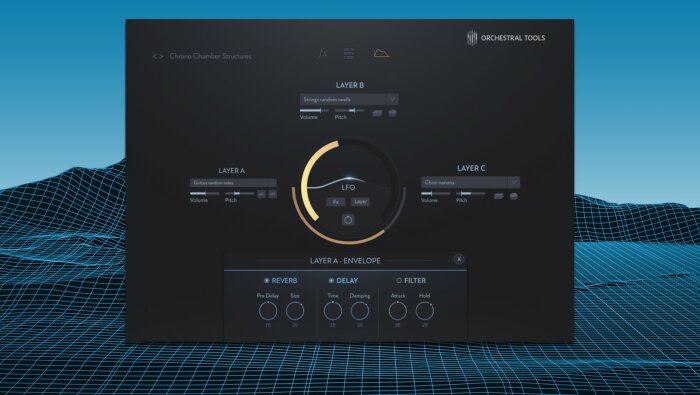
Task: Click the round icon at far right of Layer C
Action: click(x=514, y=196)
